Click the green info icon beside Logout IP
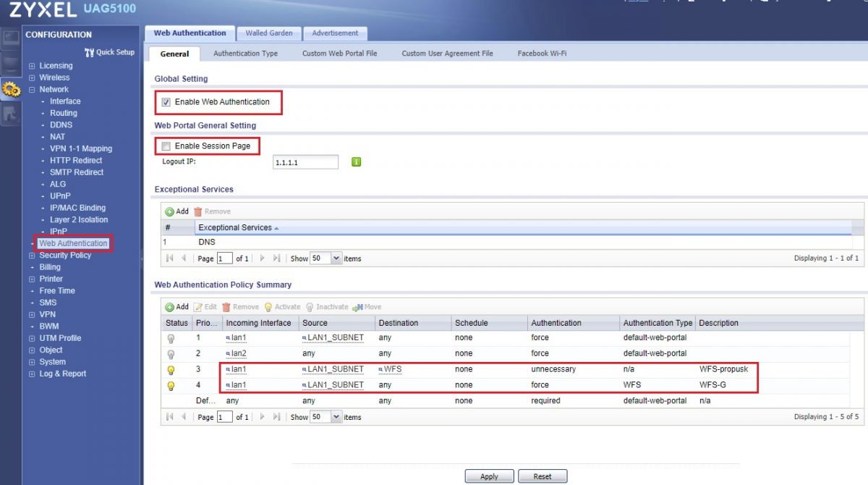The image size is (868, 485). [x=356, y=162]
